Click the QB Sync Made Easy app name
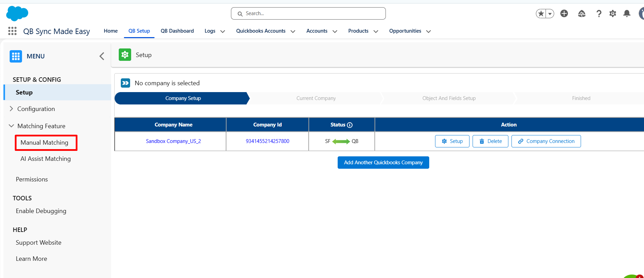The height and width of the screenshot is (278, 644). (57, 31)
